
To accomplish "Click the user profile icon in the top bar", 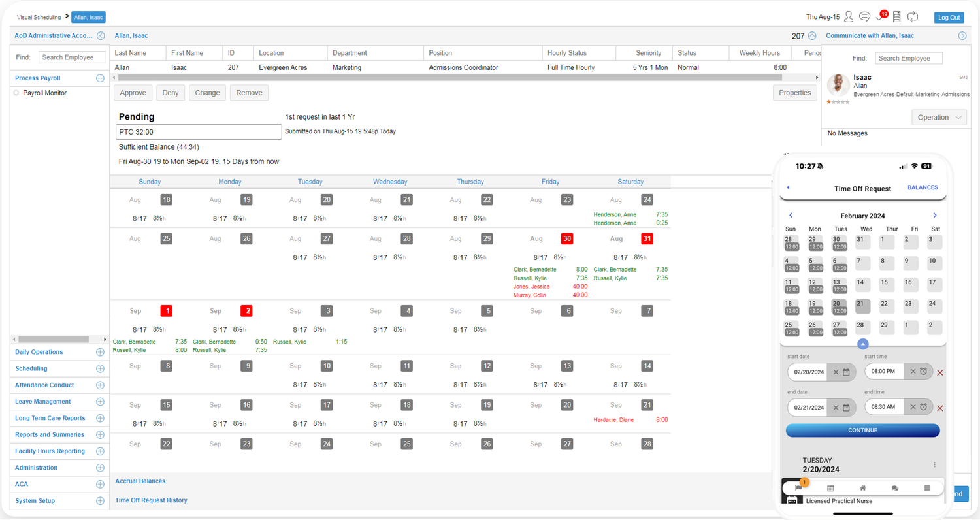I will (849, 17).
